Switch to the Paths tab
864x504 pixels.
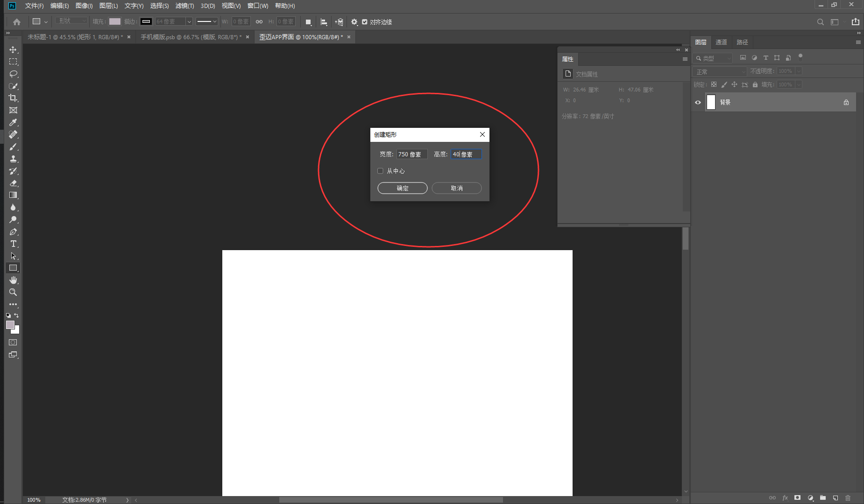pyautogui.click(x=742, y=42)
